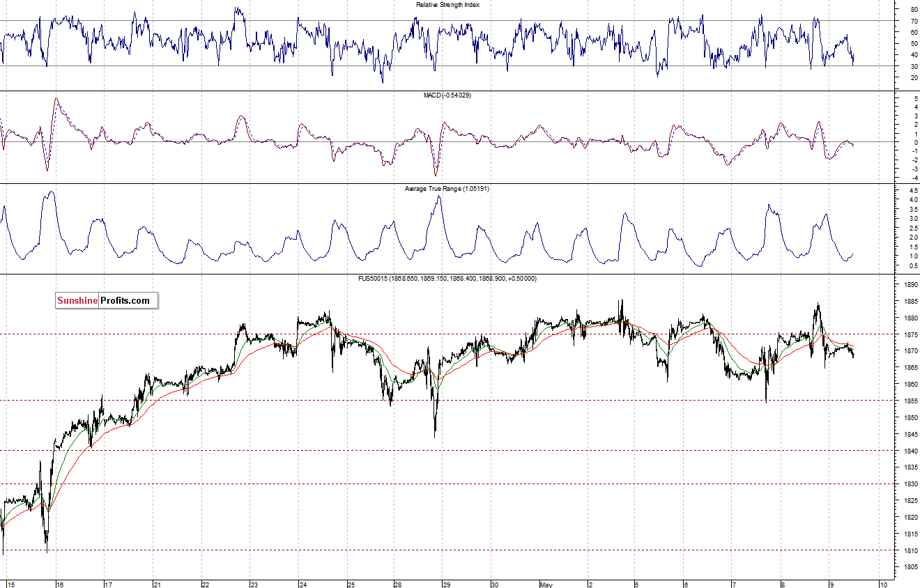Select the 1865 price axis label
920x588 pixels.
pos(910,368)
